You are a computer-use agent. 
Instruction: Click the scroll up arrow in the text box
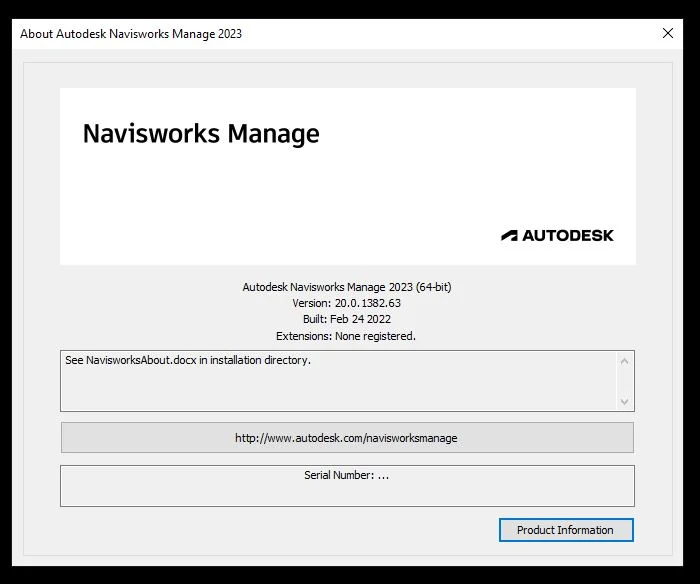pos(624,361)
